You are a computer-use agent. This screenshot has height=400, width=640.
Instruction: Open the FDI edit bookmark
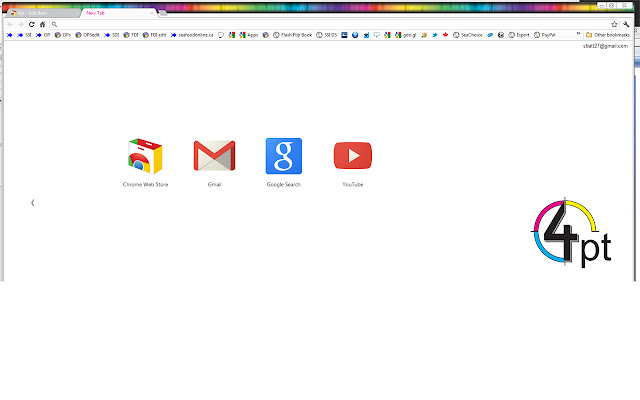154,35
